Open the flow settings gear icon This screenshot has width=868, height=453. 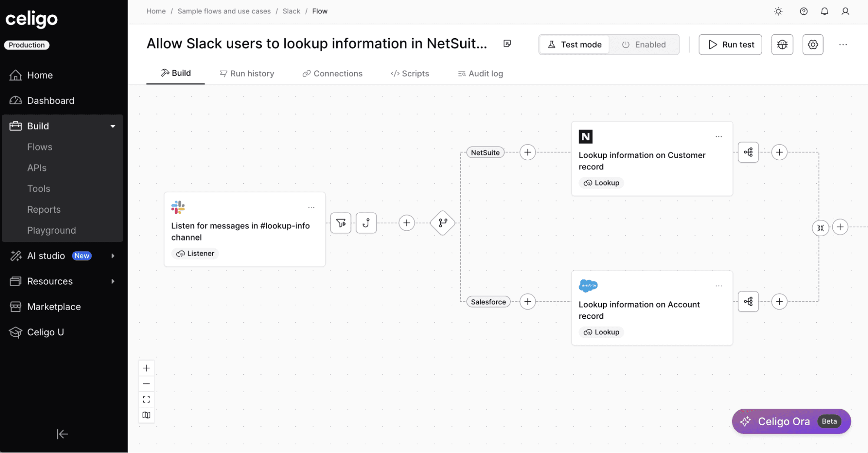[x=813, y=44]
